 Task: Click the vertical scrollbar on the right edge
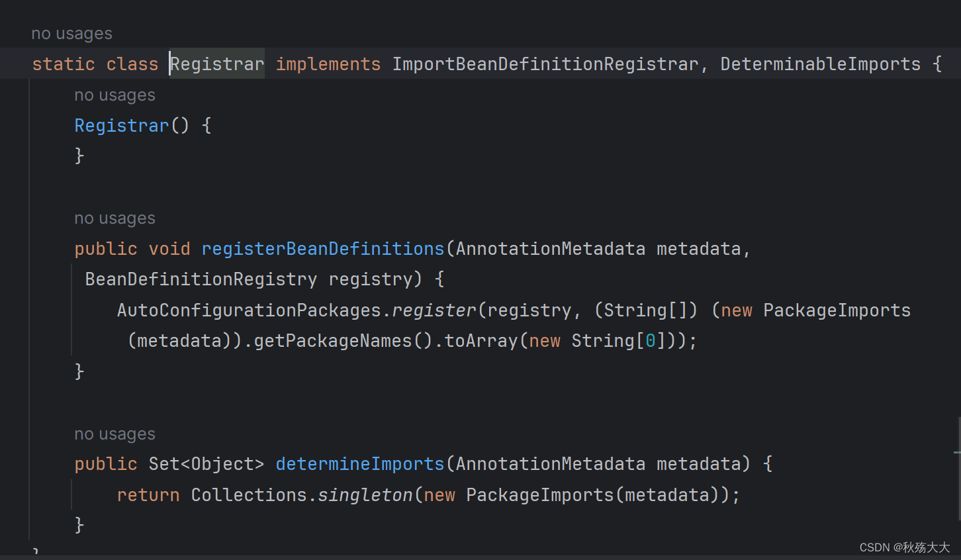(958, 469)
